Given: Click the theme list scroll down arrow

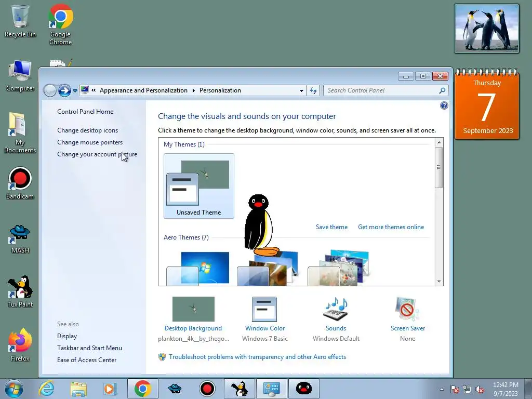Looking at the screenshot, I should [438, 281].
